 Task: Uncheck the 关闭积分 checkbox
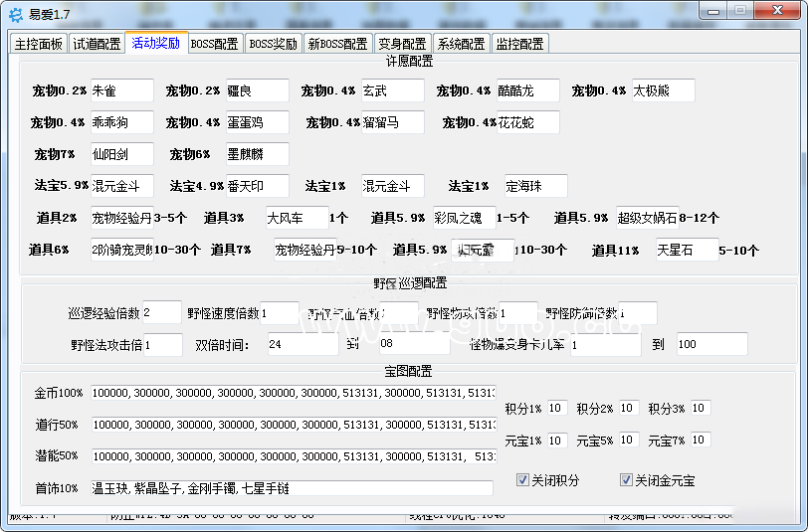coord(522,480)
